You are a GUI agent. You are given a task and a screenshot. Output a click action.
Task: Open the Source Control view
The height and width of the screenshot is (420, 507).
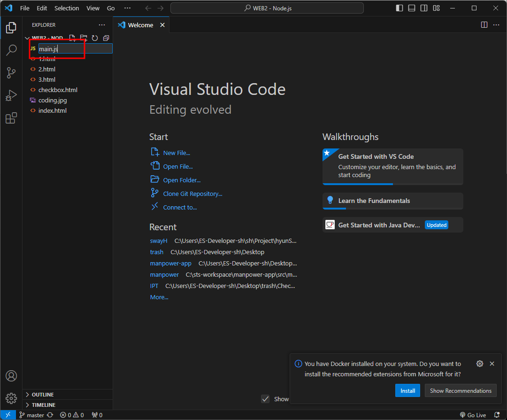(11, 73)
